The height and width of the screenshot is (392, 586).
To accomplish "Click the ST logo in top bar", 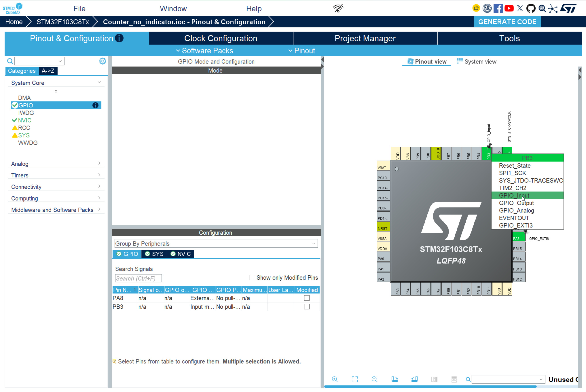I will click(x=568, y=8).
